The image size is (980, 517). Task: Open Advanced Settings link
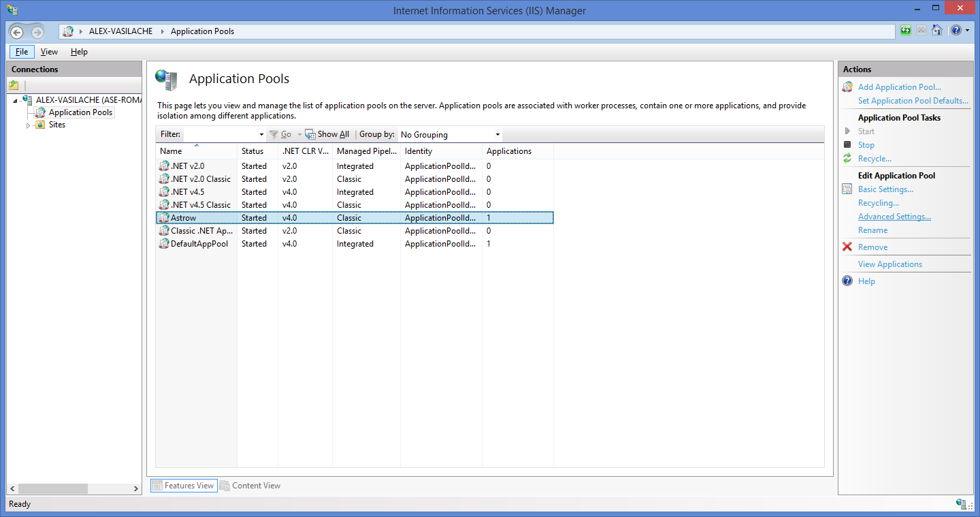point(894,217)
